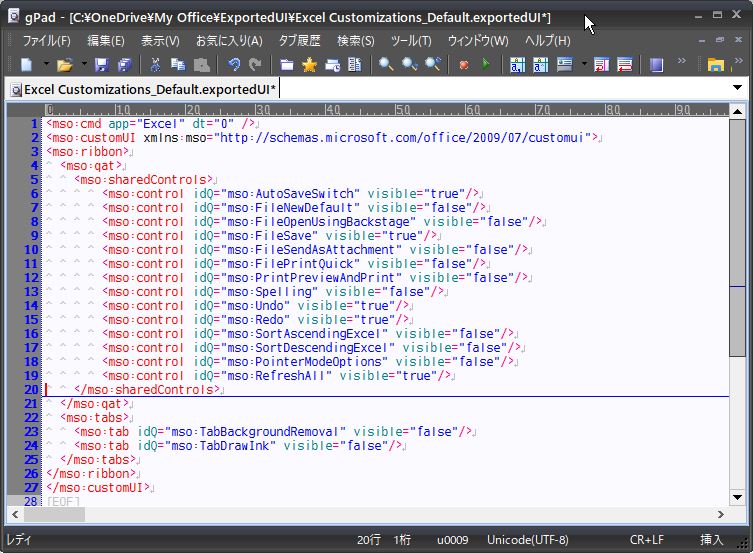
Task: Click the mso:RefreshAll text on line 19
Action: (x=276, y=375)
